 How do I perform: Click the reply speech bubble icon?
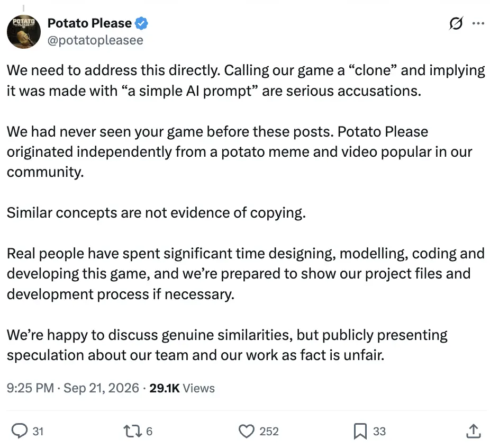(20, 431)
